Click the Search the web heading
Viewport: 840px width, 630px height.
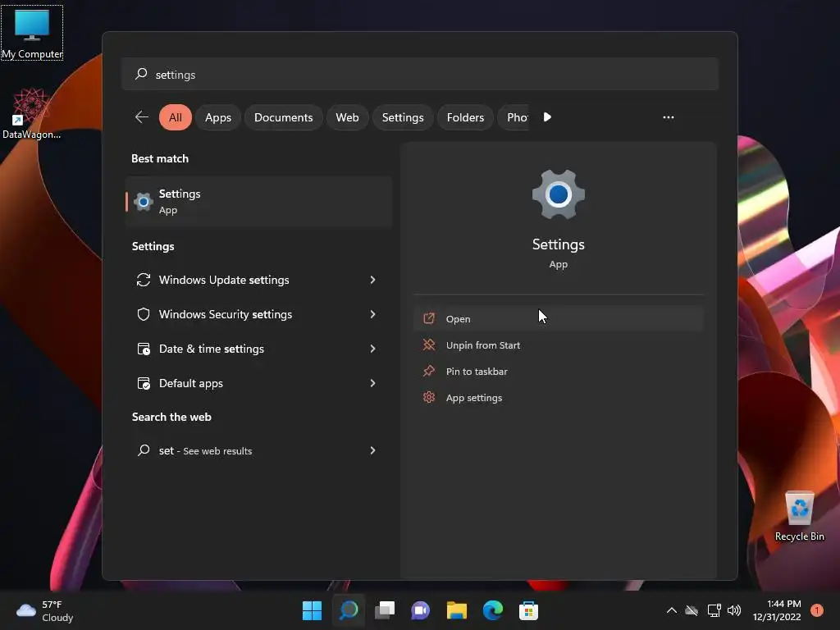click(x=171, y=417)
